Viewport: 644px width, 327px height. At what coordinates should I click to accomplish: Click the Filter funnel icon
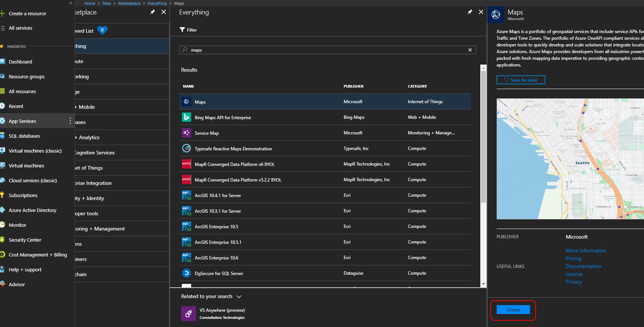182,30
